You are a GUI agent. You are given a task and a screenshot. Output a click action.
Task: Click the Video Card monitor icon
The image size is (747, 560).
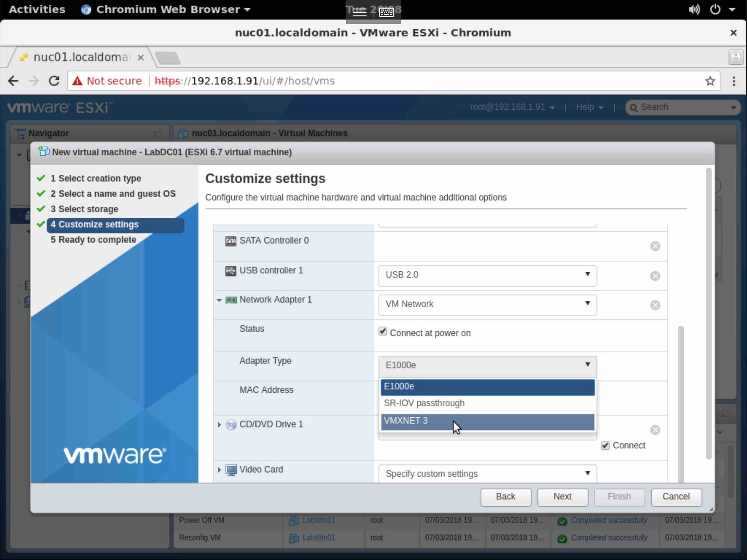[x=231, y=470]
